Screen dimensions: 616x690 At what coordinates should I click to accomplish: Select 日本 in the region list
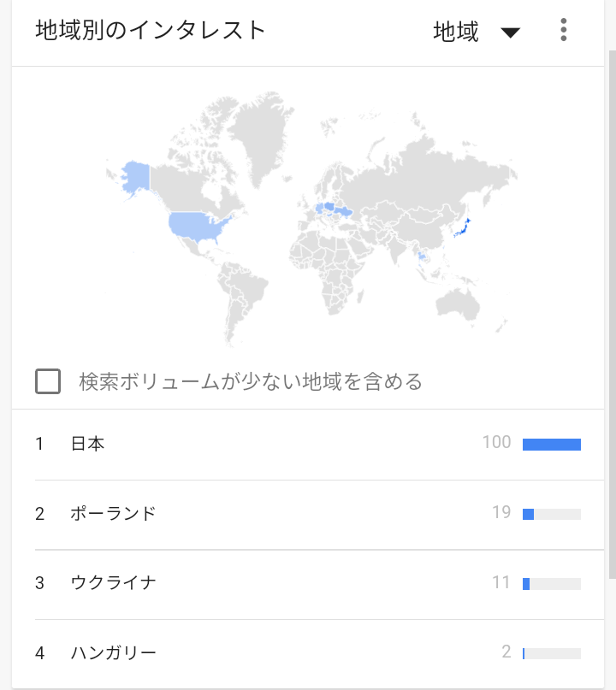click(87, 444)
